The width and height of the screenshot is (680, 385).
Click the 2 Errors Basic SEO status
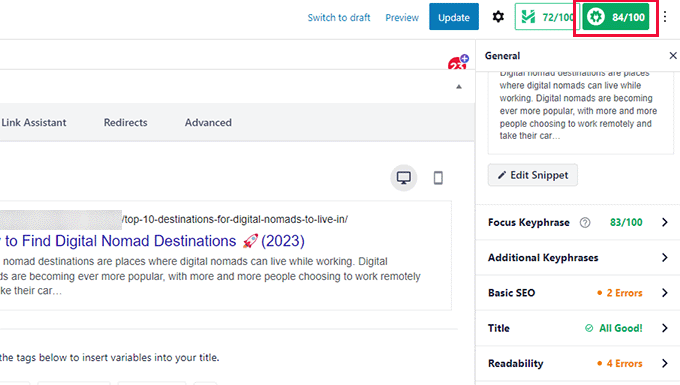(x=619, y=293)
